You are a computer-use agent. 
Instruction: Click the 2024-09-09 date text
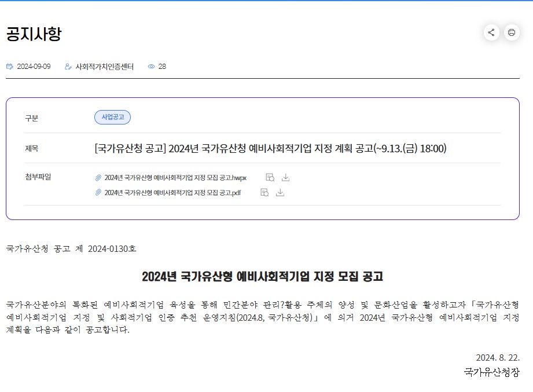(x=33, y=66)
